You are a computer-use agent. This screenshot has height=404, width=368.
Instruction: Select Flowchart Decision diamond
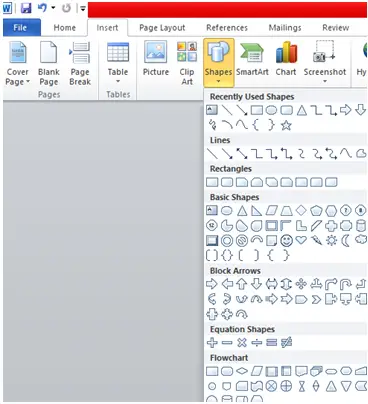tap(242, 371)
